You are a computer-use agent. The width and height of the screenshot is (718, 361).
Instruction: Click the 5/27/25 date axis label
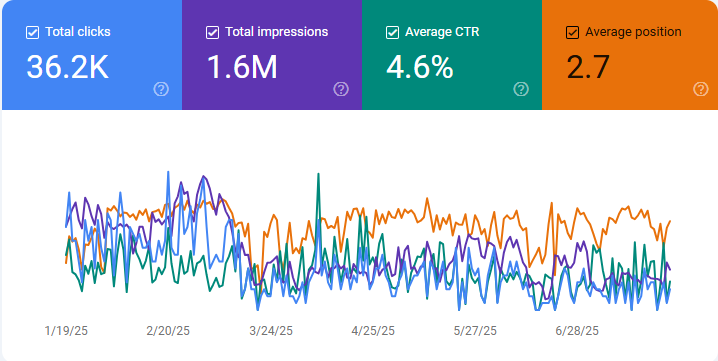pyautogui.click(x=475, y=331)
